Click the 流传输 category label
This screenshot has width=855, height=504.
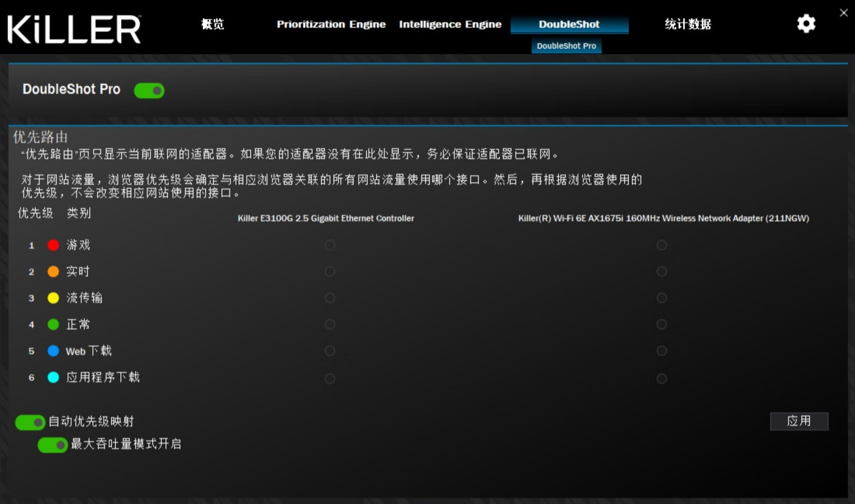point(84,298)
